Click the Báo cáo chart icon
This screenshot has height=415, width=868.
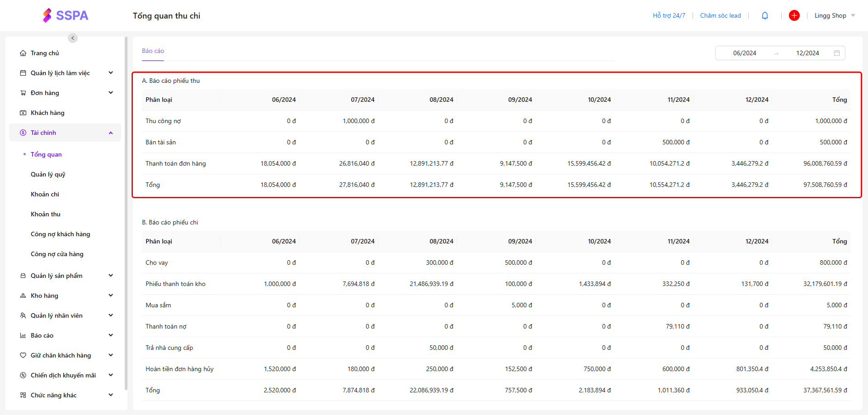[23, 335]
